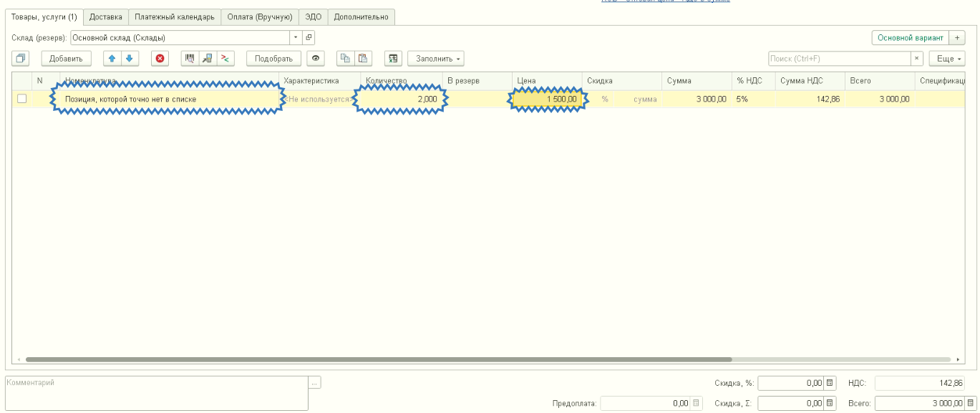The height and width of the screenshot is (413, 980).
Task: Click the scrollbar left arrow
Action: click(x=19, y=359)
